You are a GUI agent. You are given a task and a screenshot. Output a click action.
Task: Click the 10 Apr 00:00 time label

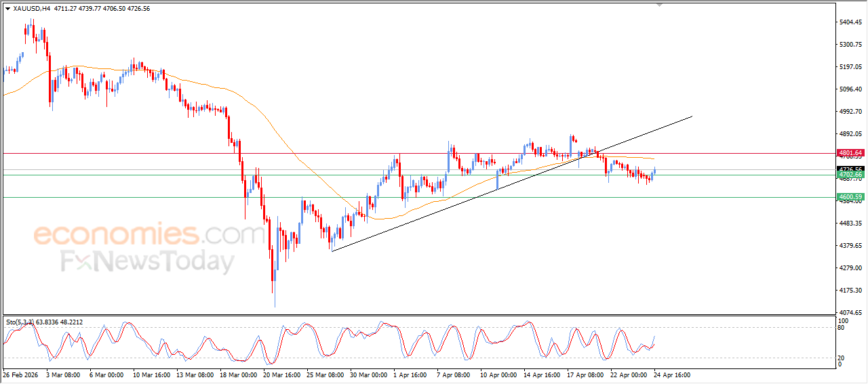(x=499, y=374)
